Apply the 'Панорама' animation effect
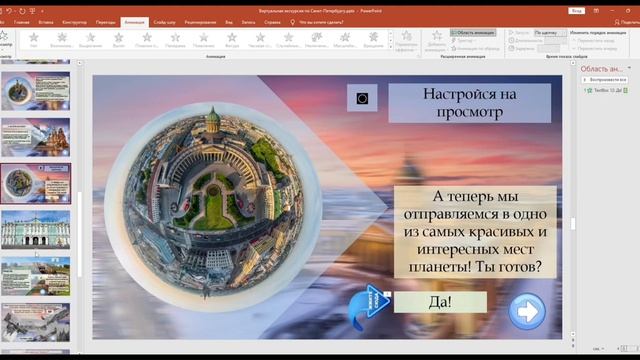 (175, 40)
